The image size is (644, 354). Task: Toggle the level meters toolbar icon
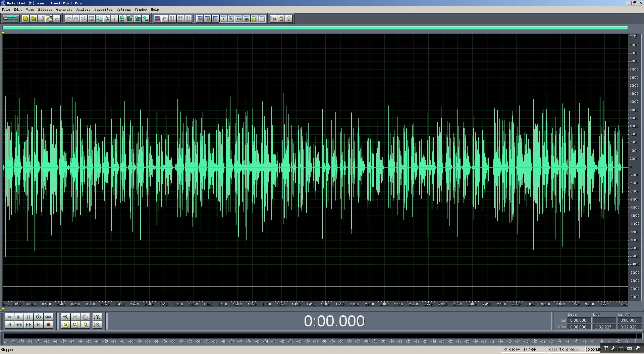pos(254,18)
